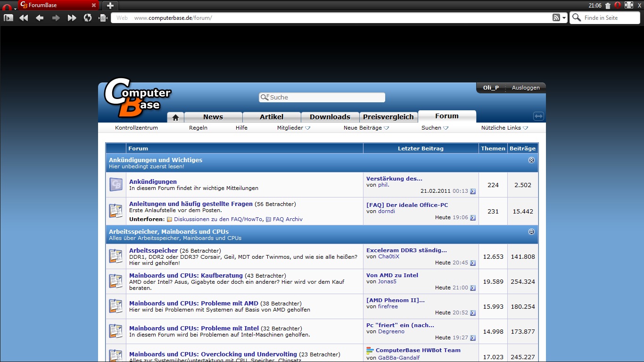The width and height of the screenshot is (644, 362).
Task: Open Diskussionen zu den FAQ/HowTo subforum
Action: 218,219
